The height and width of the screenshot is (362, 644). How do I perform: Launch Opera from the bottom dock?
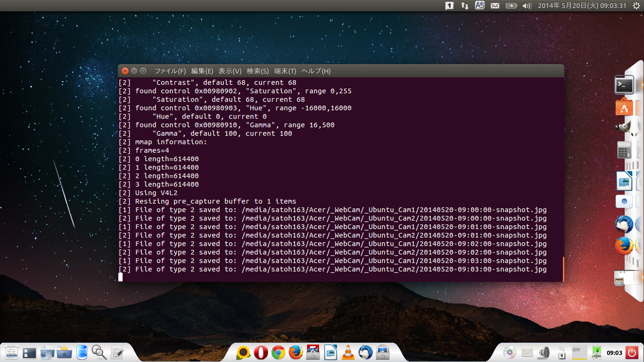pyautogui.click(x=261, y=353)
